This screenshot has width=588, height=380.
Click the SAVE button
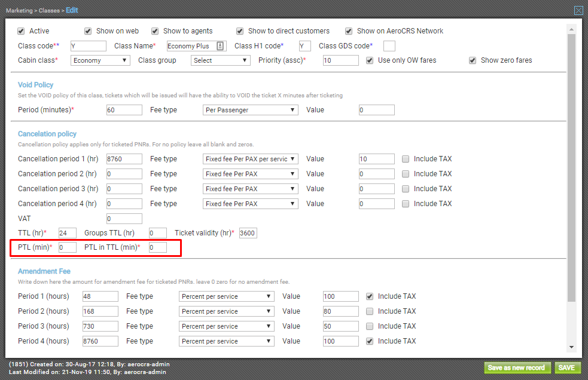tap(568, 367)
